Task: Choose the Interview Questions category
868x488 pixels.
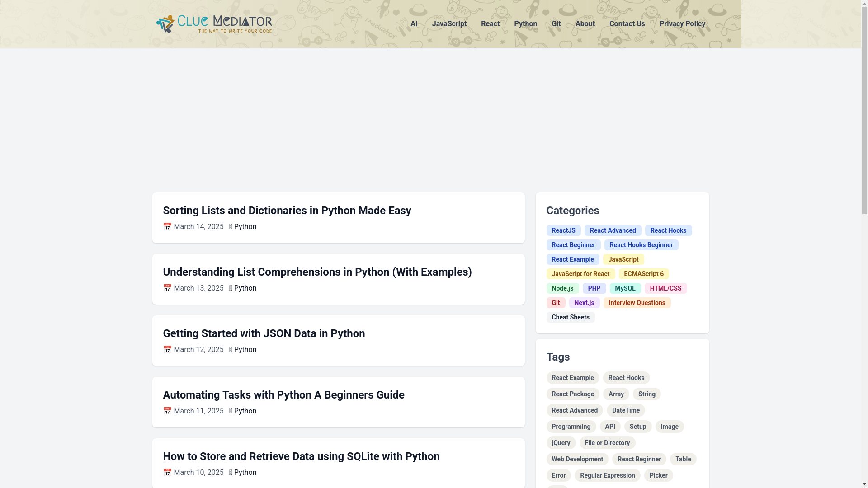Action: [x=637, y=303]
